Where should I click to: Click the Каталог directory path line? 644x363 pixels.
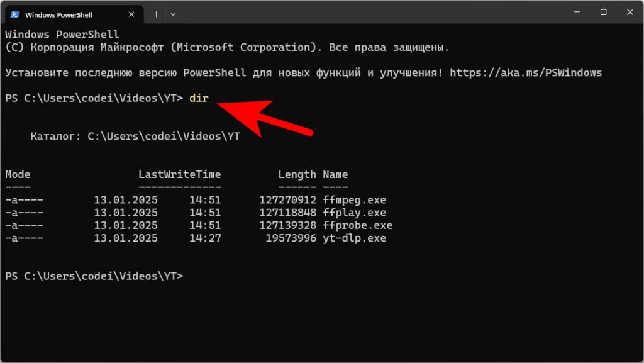(135, 136)
